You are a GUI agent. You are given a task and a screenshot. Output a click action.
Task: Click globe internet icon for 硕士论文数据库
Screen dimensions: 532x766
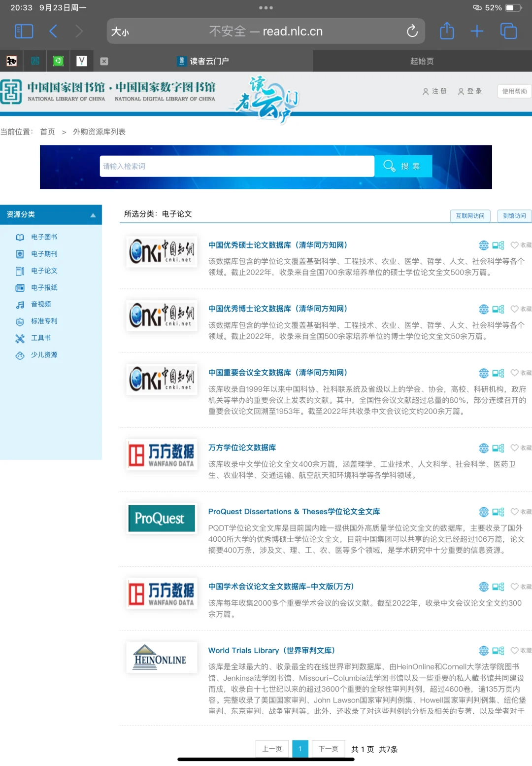tap(484, 245)
